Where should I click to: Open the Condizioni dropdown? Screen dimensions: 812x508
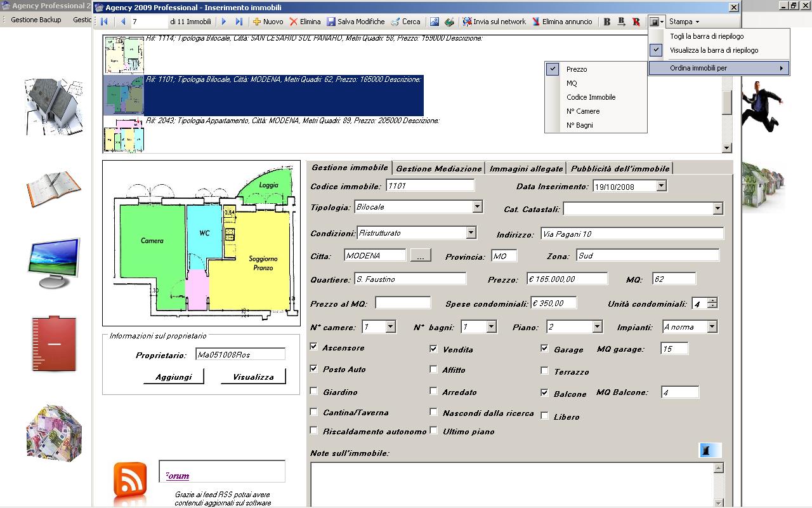(471, 233)
